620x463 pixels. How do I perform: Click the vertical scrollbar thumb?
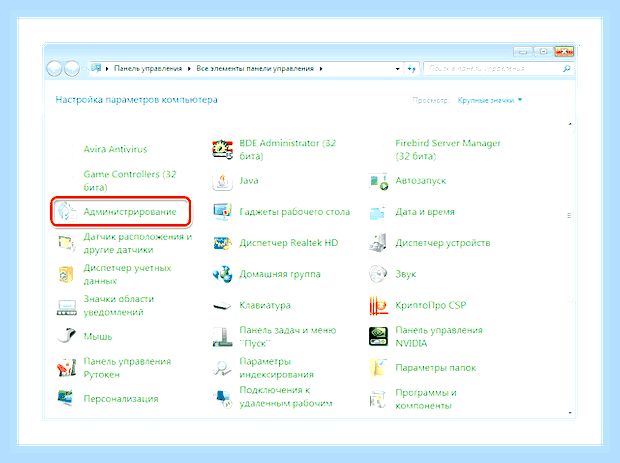point(570,215)
